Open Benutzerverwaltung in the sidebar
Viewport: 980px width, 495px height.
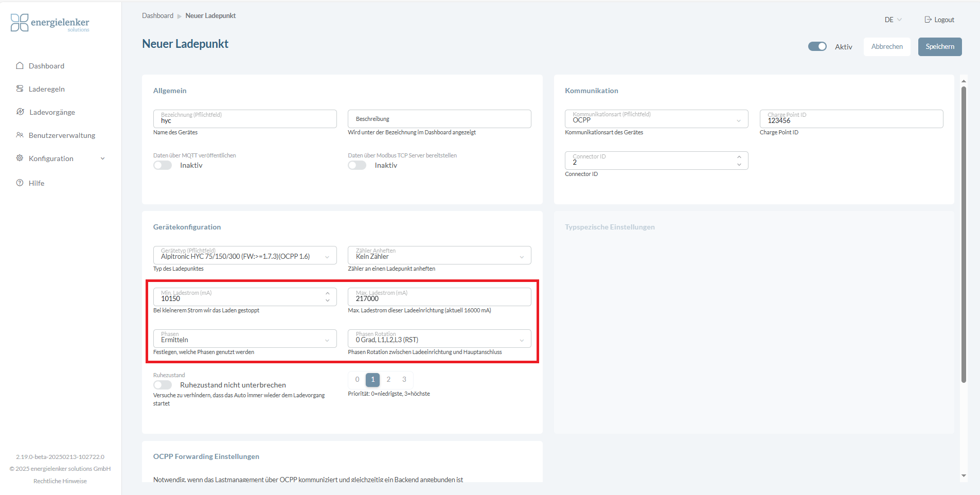61,135
